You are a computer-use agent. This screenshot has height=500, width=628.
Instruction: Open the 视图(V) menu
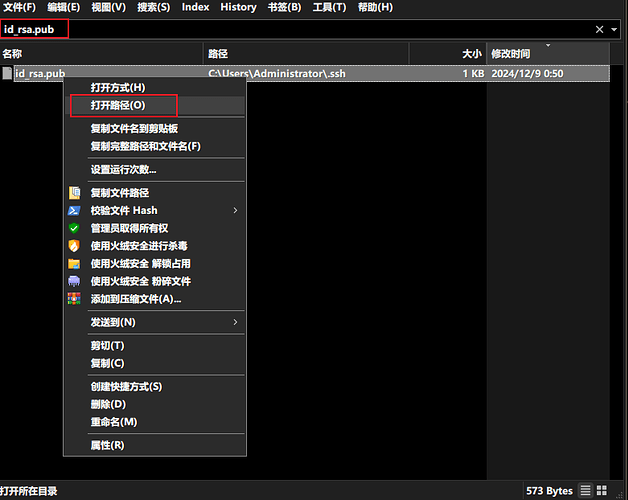pos(109,7)
